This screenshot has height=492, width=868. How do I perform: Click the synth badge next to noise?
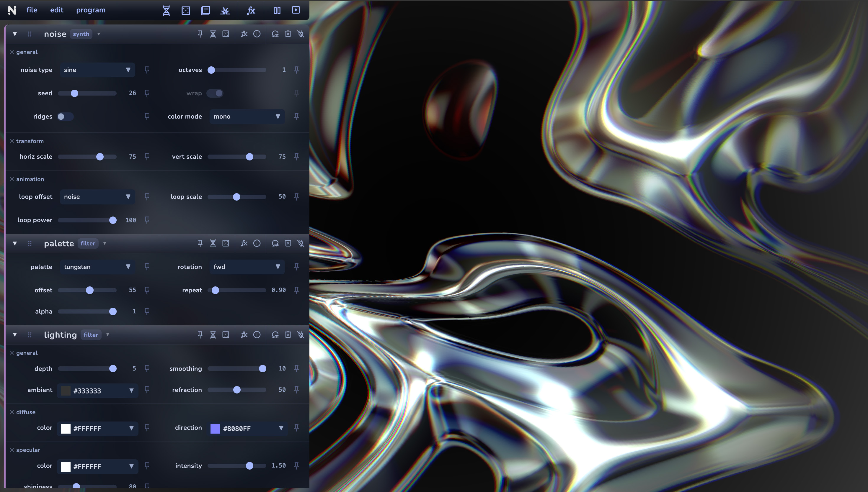point(81,34)
